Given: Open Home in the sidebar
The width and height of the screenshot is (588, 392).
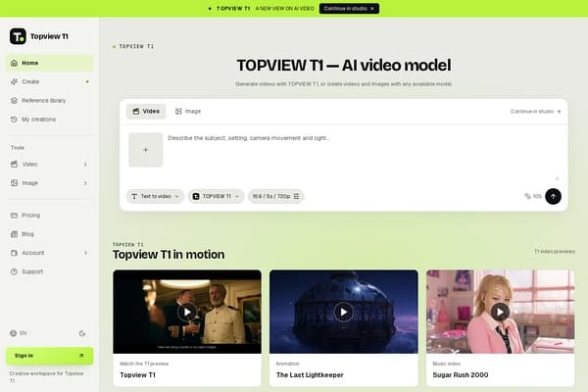Looking at the screenshot, I should point(50,63).
